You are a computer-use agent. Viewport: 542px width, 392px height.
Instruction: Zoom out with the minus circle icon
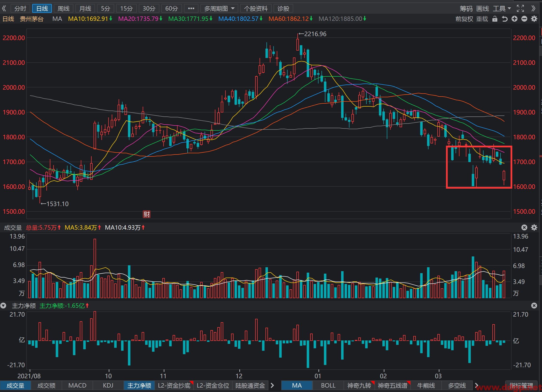(524, 19)
